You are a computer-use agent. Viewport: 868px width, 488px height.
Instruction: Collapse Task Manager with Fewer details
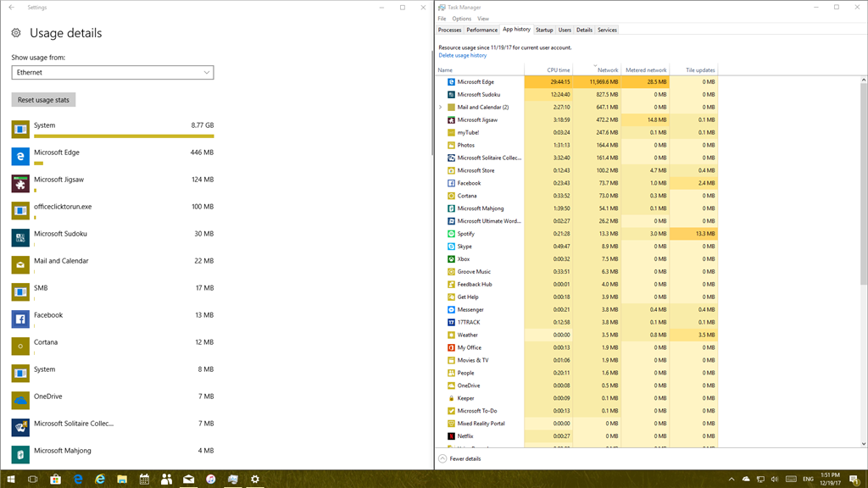tap(460, 458)
